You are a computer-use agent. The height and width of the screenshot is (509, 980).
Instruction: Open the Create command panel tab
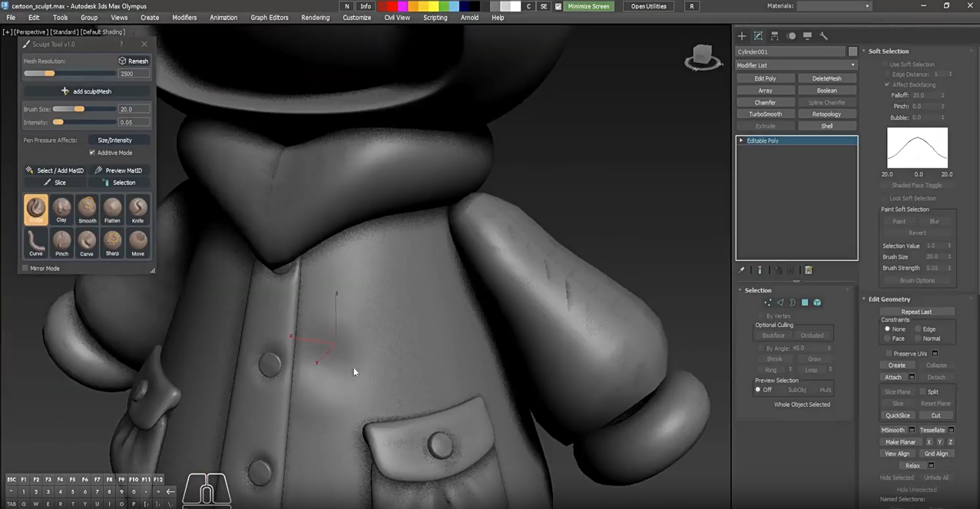(742, 36)
